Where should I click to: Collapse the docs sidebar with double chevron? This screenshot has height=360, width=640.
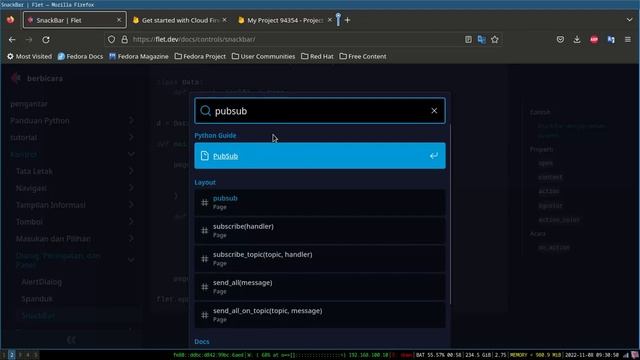pos(71,340)
